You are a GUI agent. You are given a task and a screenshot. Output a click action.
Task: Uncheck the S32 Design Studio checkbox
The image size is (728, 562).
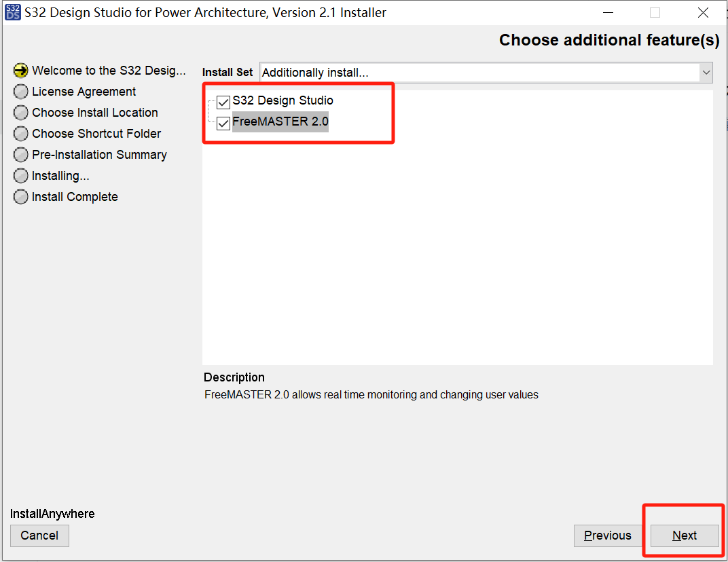point(223,102)
